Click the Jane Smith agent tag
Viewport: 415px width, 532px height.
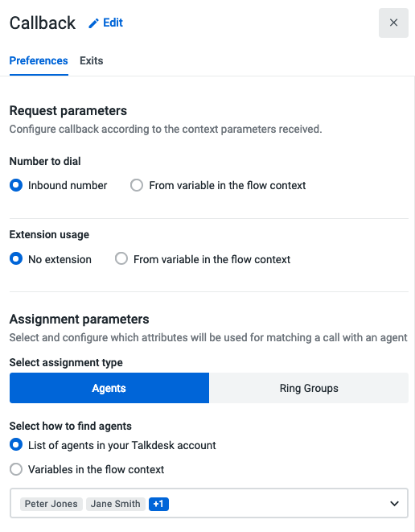[x=116, y=504]
